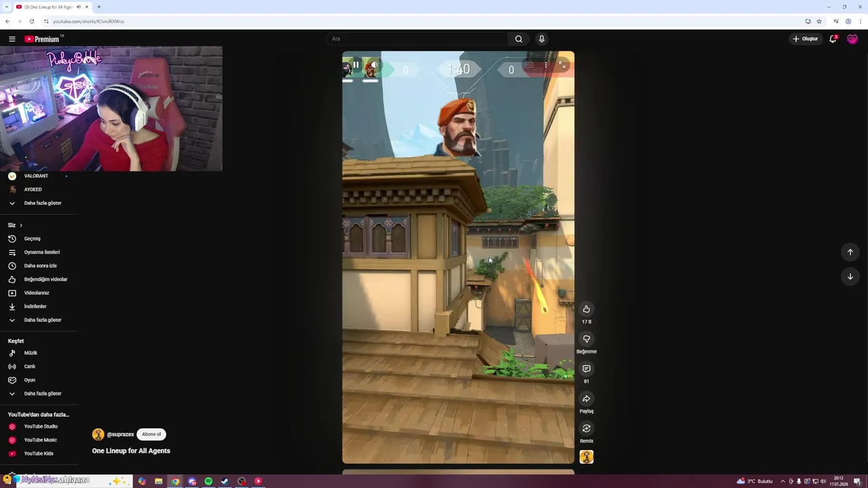
Task: Go to previous Short up arrow
Action: tap(850, 252)
